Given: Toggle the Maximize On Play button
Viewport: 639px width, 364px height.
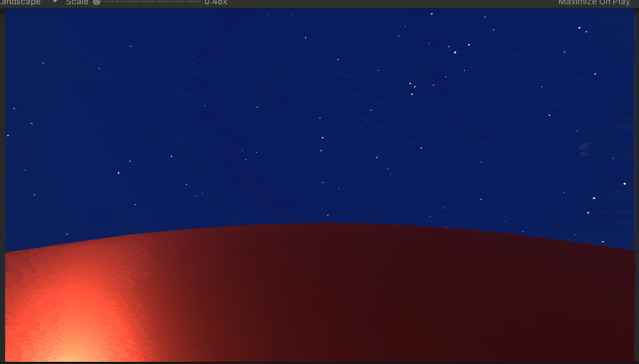Looking at the screenshot, I should click(594, 2).
